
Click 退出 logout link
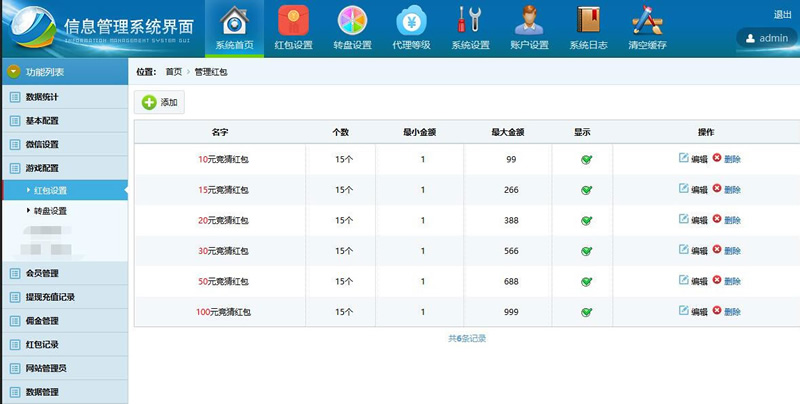782,14
